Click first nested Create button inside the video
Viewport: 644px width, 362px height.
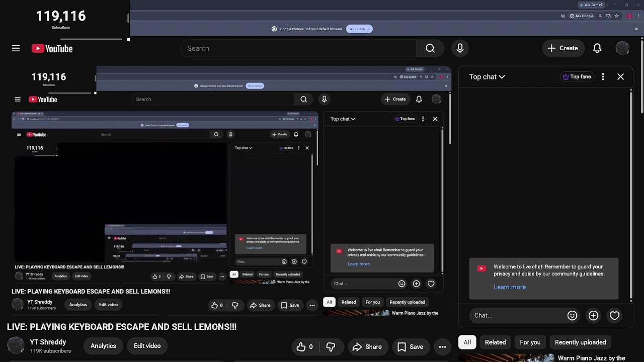pyautogui.click(x=395, y=99)
